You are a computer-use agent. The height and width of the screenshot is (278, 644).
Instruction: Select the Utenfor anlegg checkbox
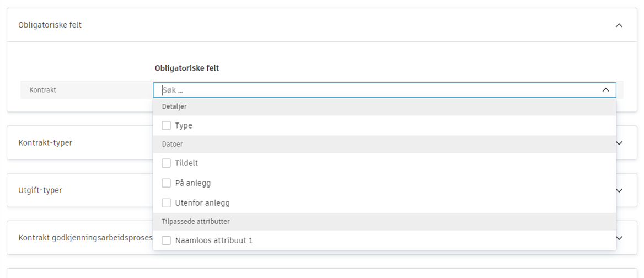[167, 203]
